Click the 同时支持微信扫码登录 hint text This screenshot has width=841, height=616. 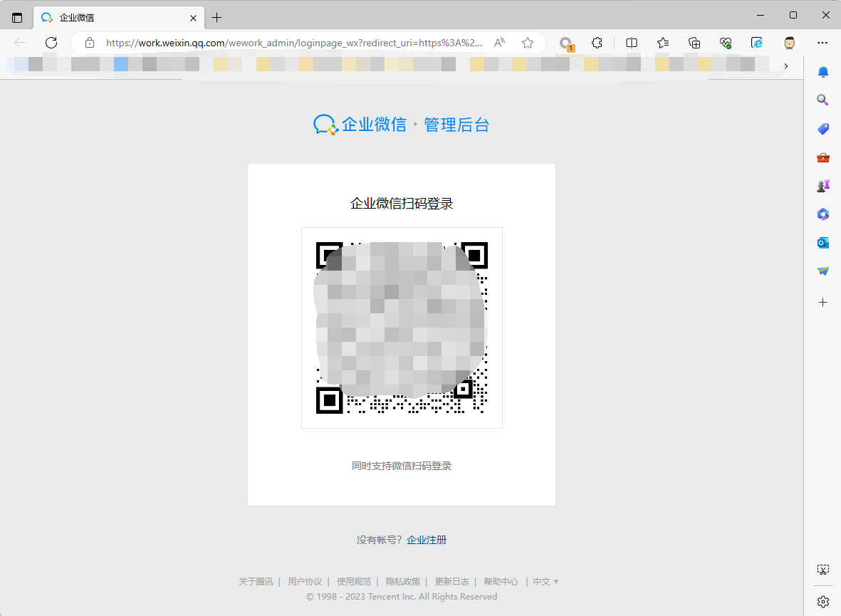pyautogui.click(x=402, y=466)
